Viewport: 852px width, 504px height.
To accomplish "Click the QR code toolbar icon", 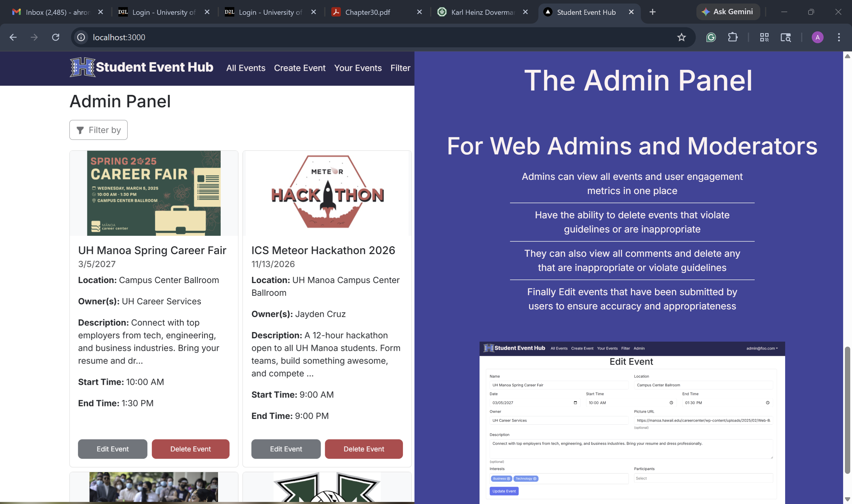I will pyautogui.click(x=764, y=37).
